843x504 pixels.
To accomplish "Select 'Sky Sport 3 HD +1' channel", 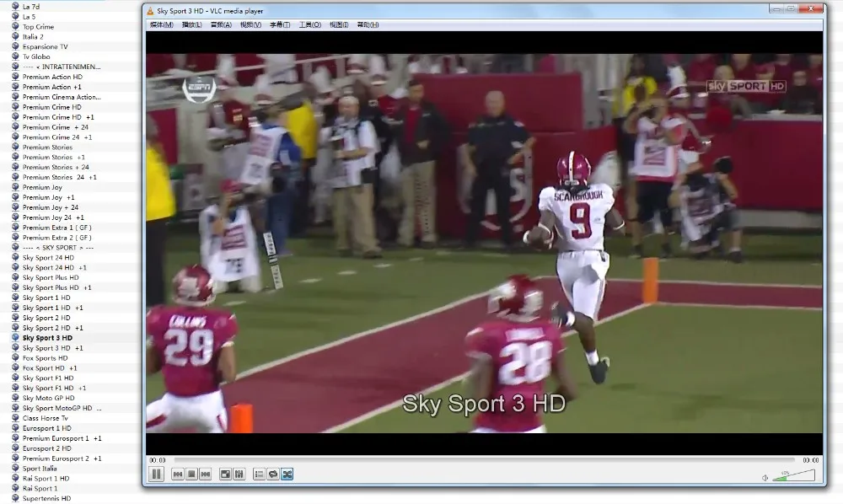I will (52, 348).
